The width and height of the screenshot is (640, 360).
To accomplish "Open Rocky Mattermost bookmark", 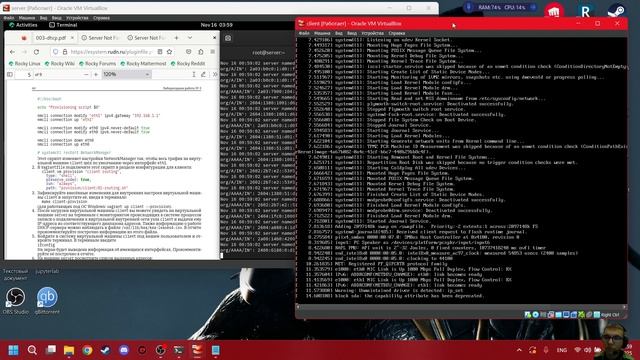I will click(143, 64).
